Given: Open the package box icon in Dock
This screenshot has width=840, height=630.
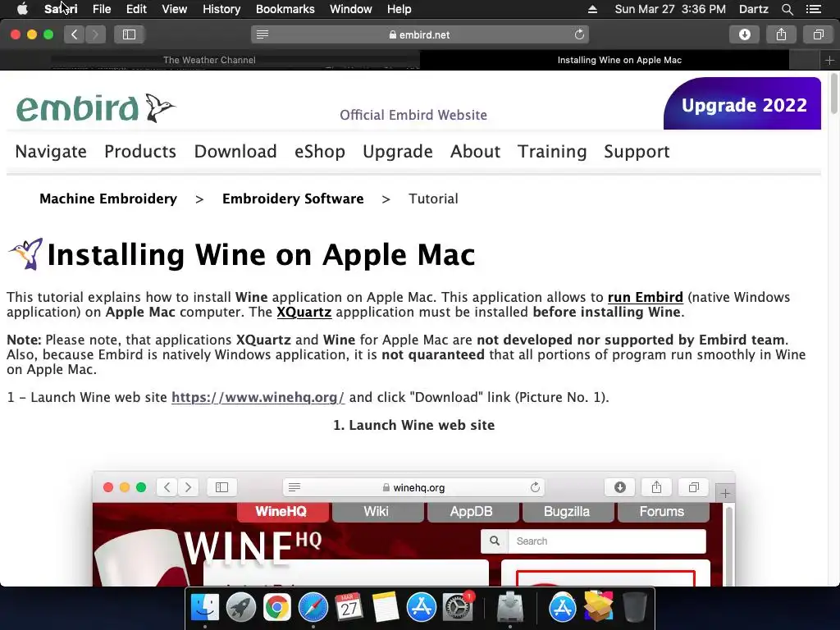Looking at the screenshot, I should pyautogui.click(x=598, y=607).
